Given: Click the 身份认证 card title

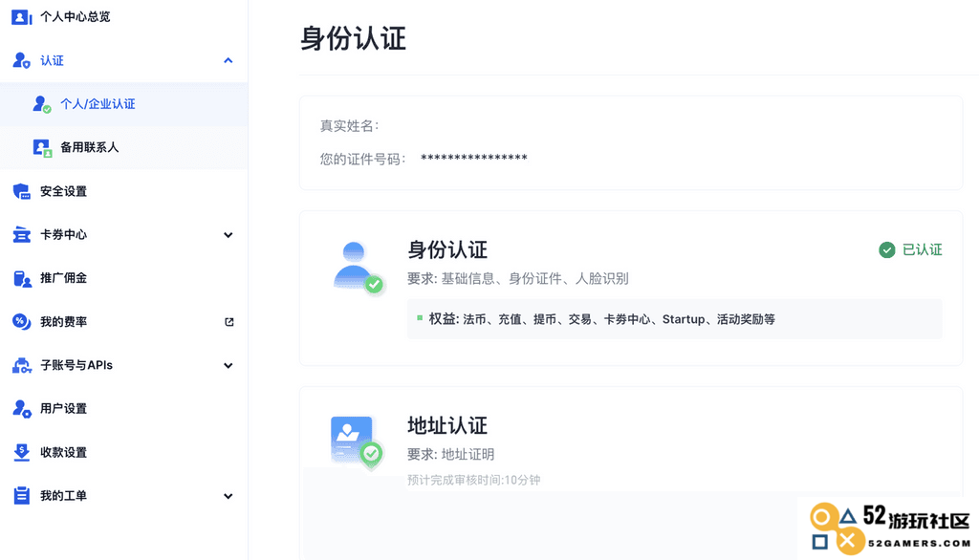Looking at the screenshot, I should point(447,250).
